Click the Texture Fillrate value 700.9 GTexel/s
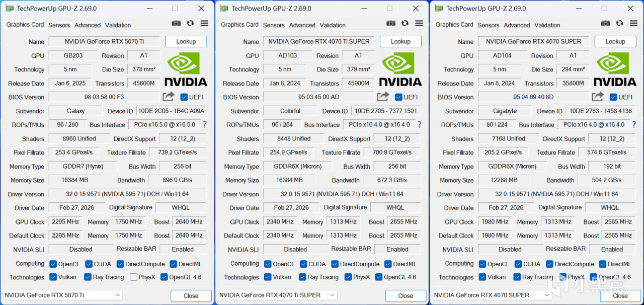 click(392, 152)
